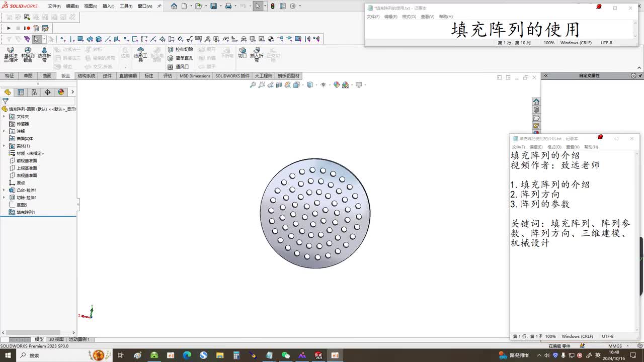
Task: Click the Home icon in the SolidWorks toolbar
Action: 174,6
